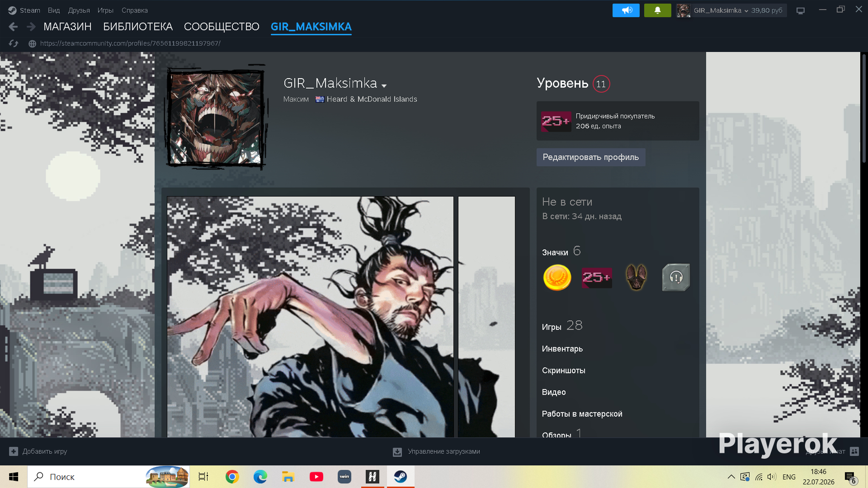Open Task View on the taskbar
Screen dimensions: 868x488
[204, 477]
